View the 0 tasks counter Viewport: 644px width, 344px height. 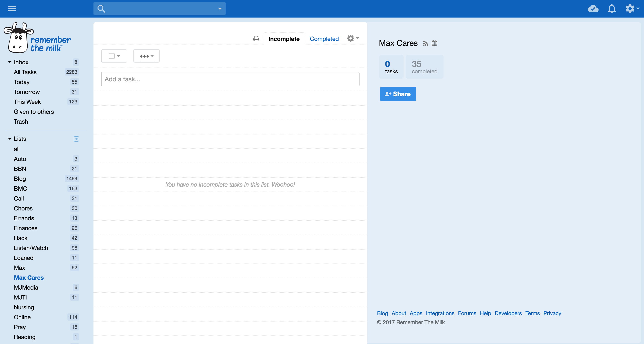(391, 67)
